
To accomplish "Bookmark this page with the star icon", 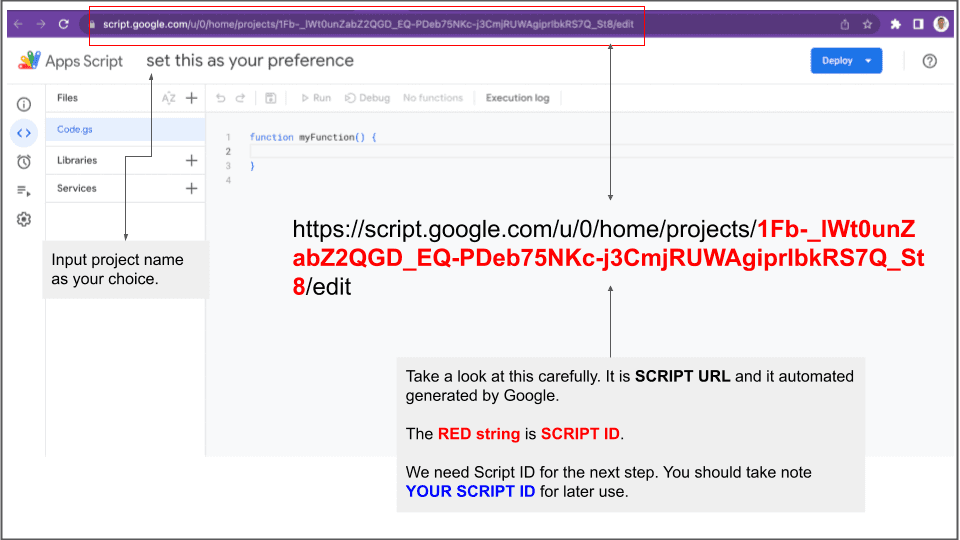I will (868, 24).
